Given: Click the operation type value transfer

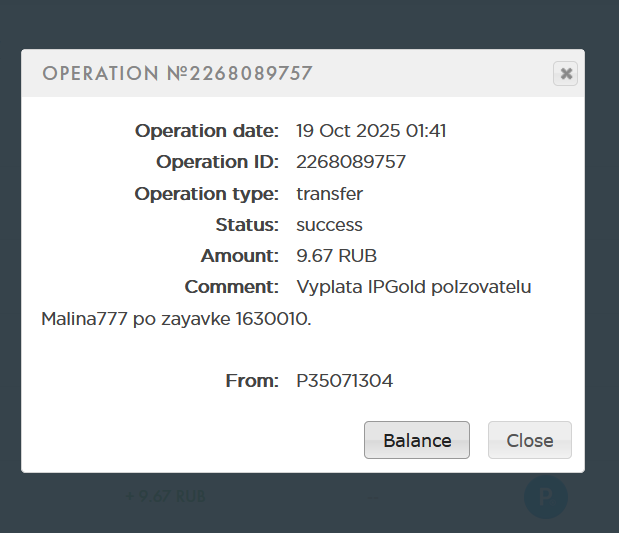Looking at the screenshot, I should coord(329,193).
